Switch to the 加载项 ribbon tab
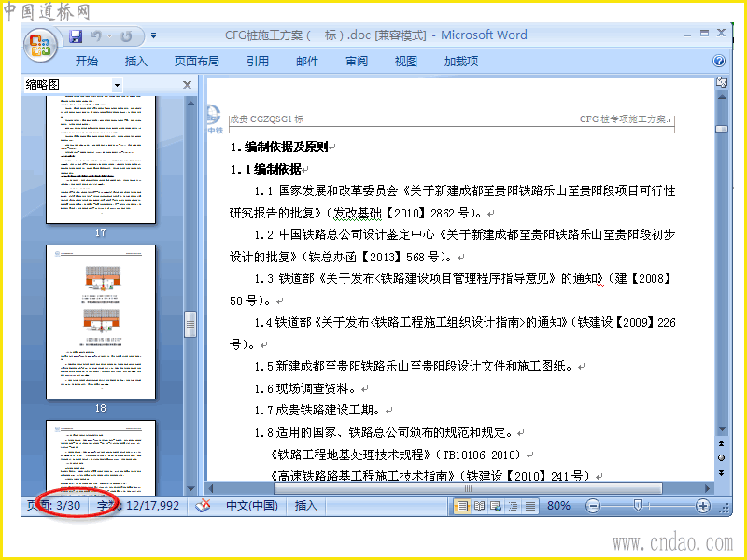Image resolution: width=747 pixels, height=560 pixels. (x=460, y=61)
